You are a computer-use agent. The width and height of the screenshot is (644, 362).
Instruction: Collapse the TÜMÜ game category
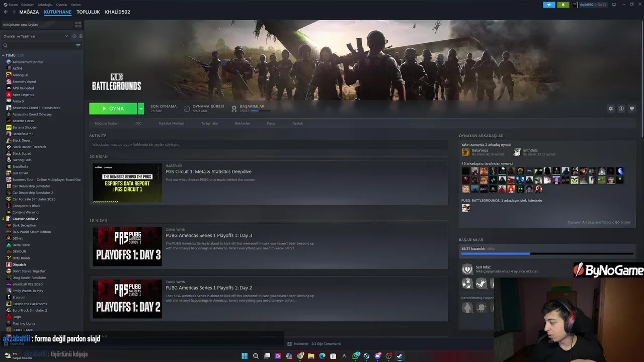[x=3, y=55]
